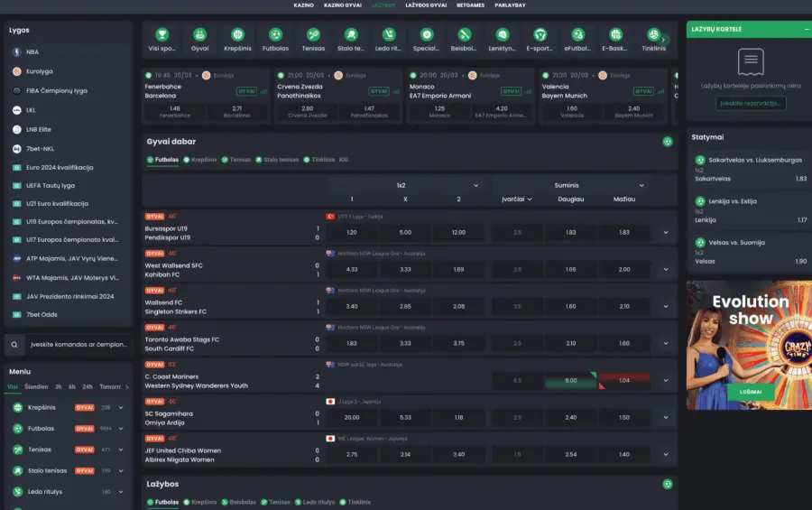Viewport: 812px width, 510px height.
Task: Click the team search input field
Action: pos(77,344)
